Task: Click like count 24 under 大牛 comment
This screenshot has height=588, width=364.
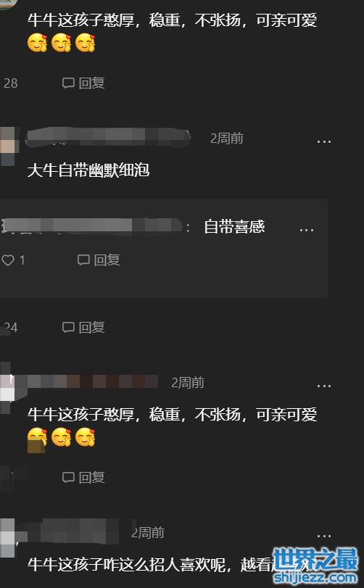Action: click(10, 328)
